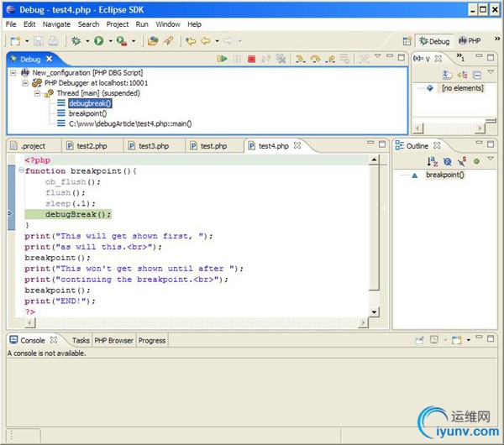Collapse the New_configuration tree node

pyautogui.click(x=13, y=72)
